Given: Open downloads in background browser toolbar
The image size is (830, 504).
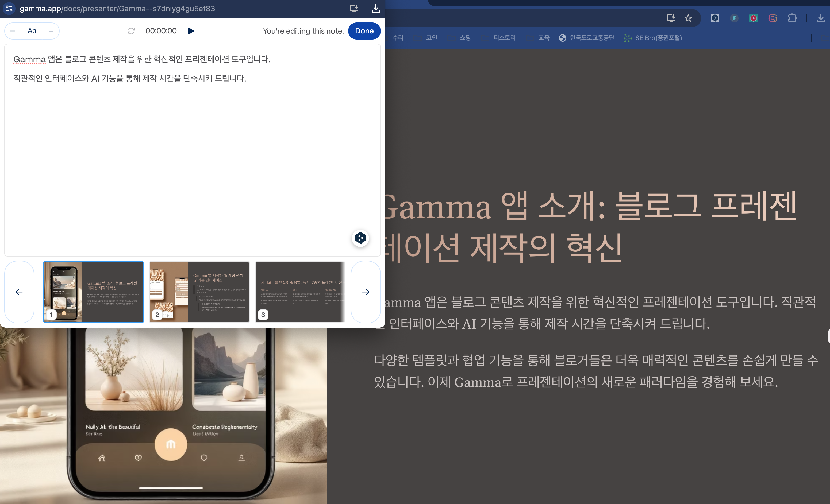Looking at the screenshot, I should tap(821, 18).
